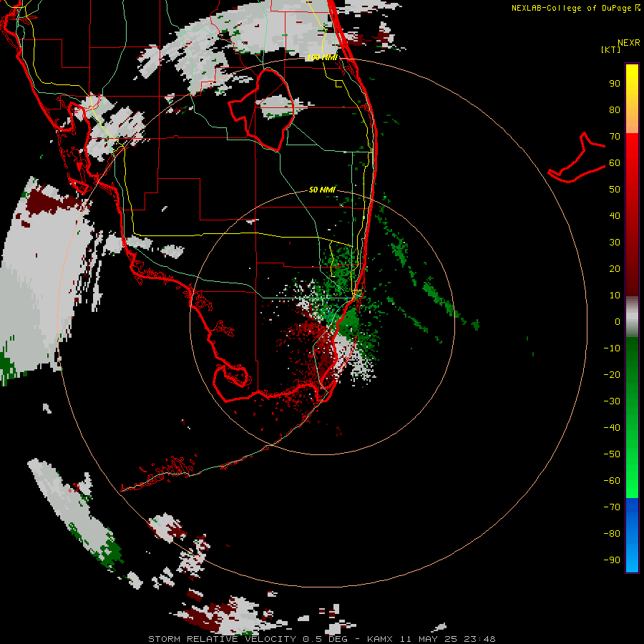This screenshot has width=644, height=644.
Task: Click the 70 value on velocity scale
Action: pyautogui.click(x=615, y=137)
